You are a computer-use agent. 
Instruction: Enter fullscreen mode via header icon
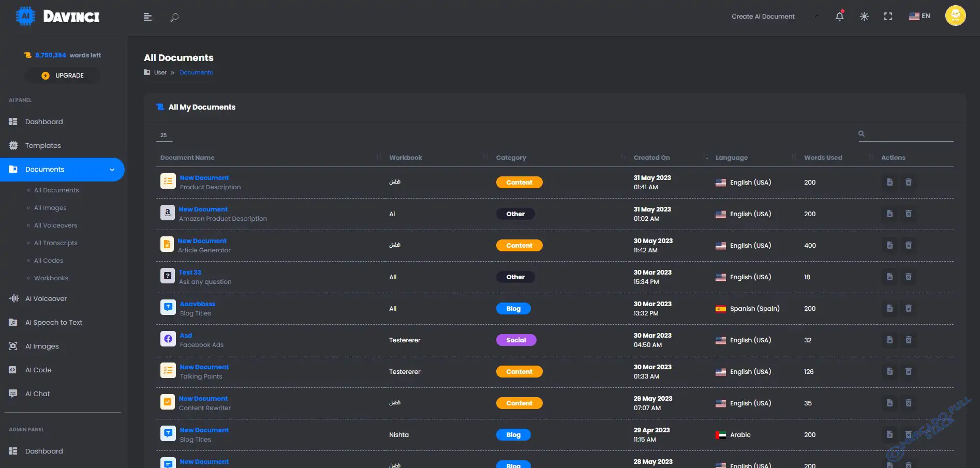(x=888, y=17)
